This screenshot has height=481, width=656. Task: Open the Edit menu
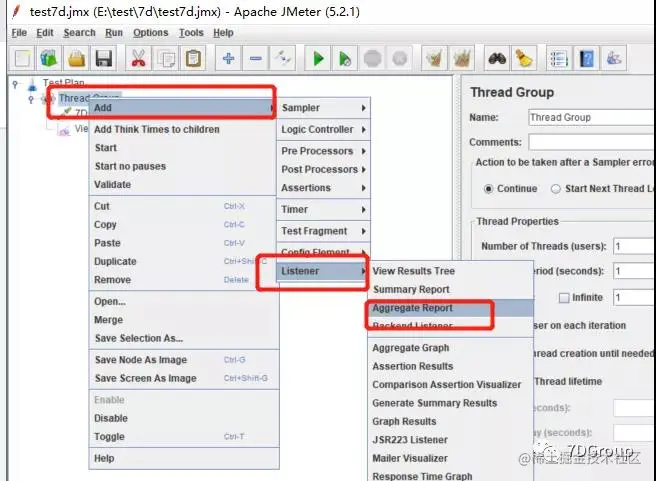click(x=45, y=33)
